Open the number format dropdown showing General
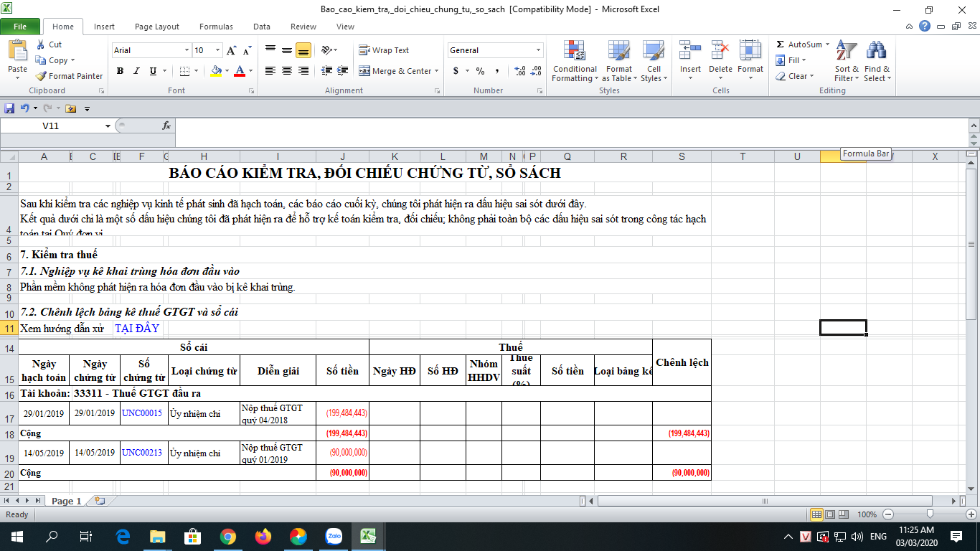The image size is (980, 551). pyautogui.click(x=538, y=50)
